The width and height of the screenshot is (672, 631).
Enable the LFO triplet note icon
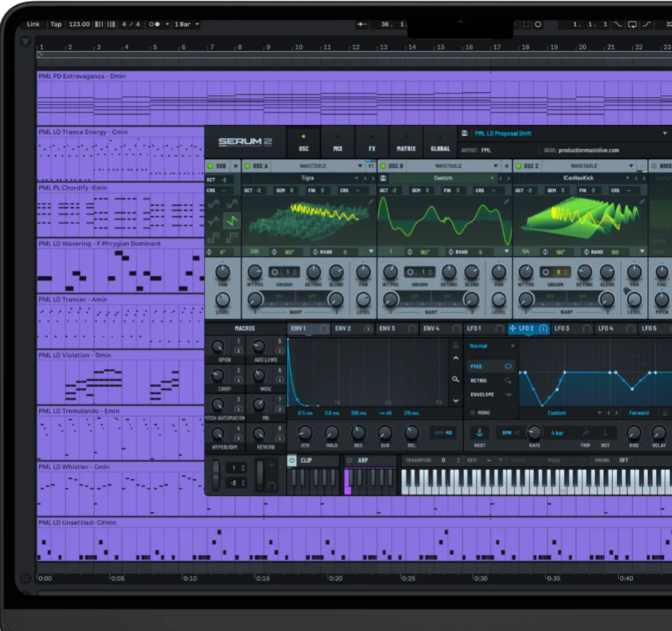(x=585, y=433)
